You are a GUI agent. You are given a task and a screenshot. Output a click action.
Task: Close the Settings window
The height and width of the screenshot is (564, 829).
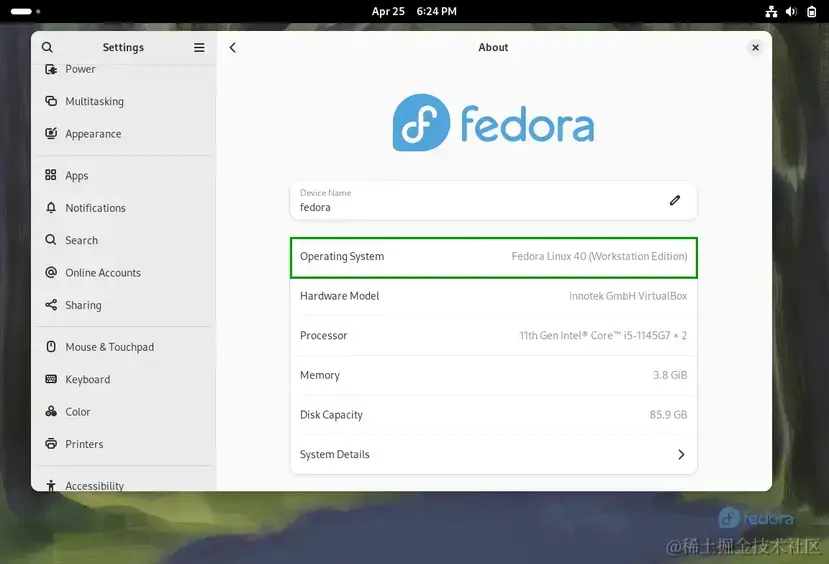pos(756,48)
